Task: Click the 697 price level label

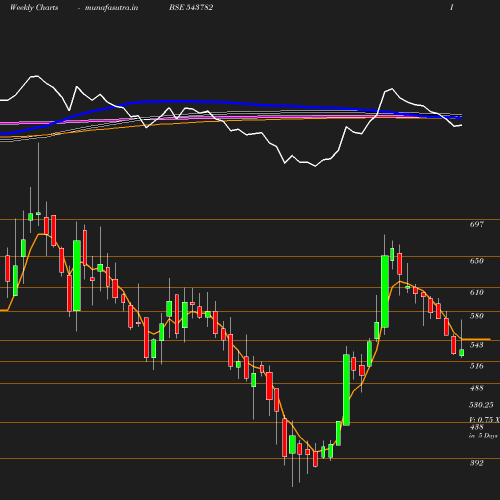Action: (477, 224)
